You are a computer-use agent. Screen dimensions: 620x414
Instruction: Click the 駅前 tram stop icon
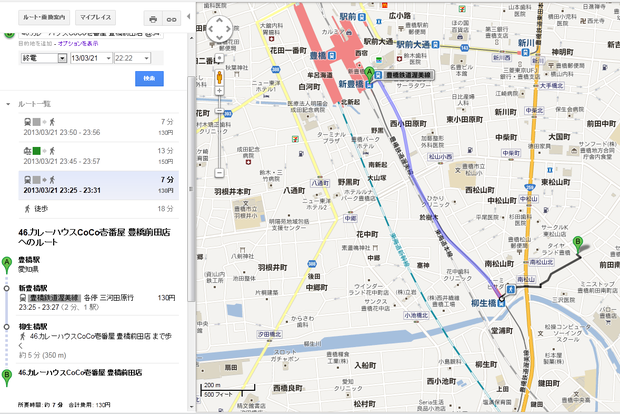pos(361,17)
